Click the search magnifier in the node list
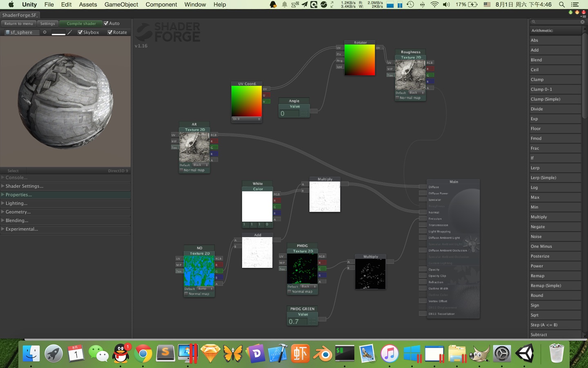 tap(533, 22)
